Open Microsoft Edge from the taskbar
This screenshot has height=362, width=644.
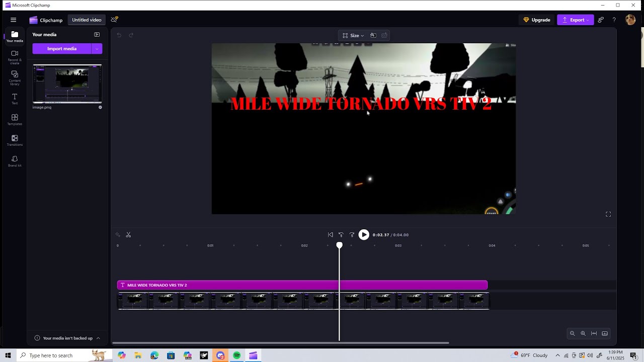(154, 355)
